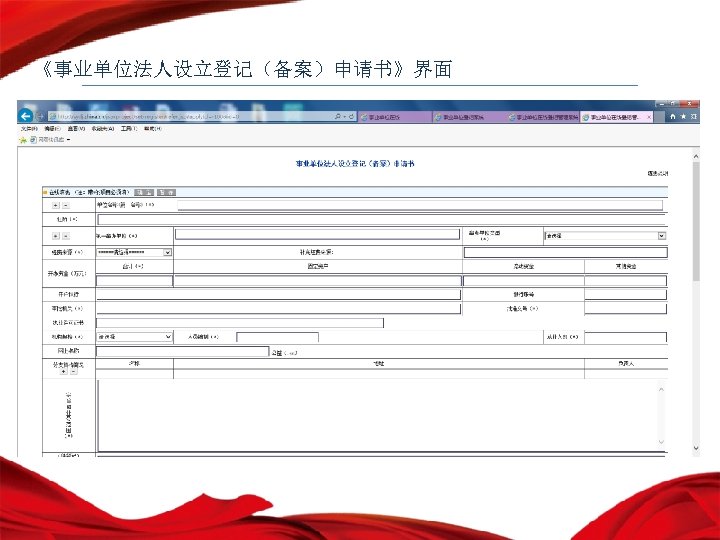
Task: Click the browser back arrow button
Action: (x=26, y=116)
